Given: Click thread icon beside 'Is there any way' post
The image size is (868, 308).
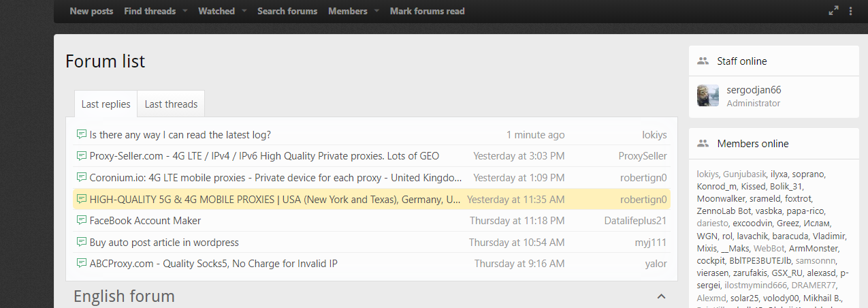Looking at the screenshot, I should [x=82, y=135].
